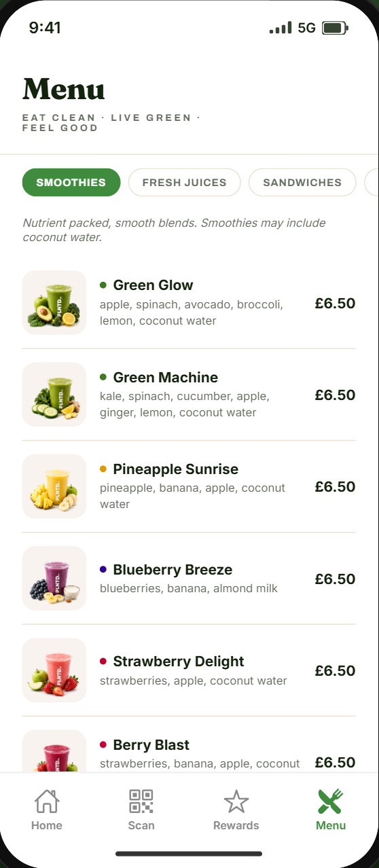Click the green dot beside Green Glow
Viewport: 379px width, 868px height.
coord(103,285)
